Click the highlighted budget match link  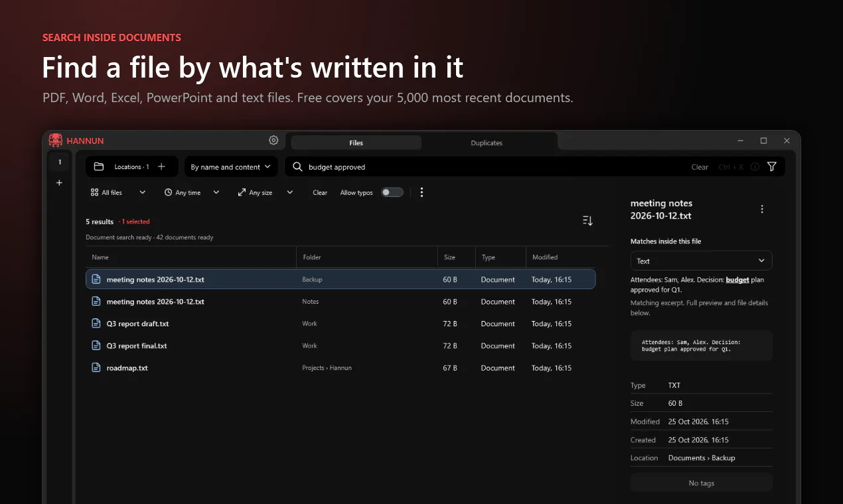point(737,280)
